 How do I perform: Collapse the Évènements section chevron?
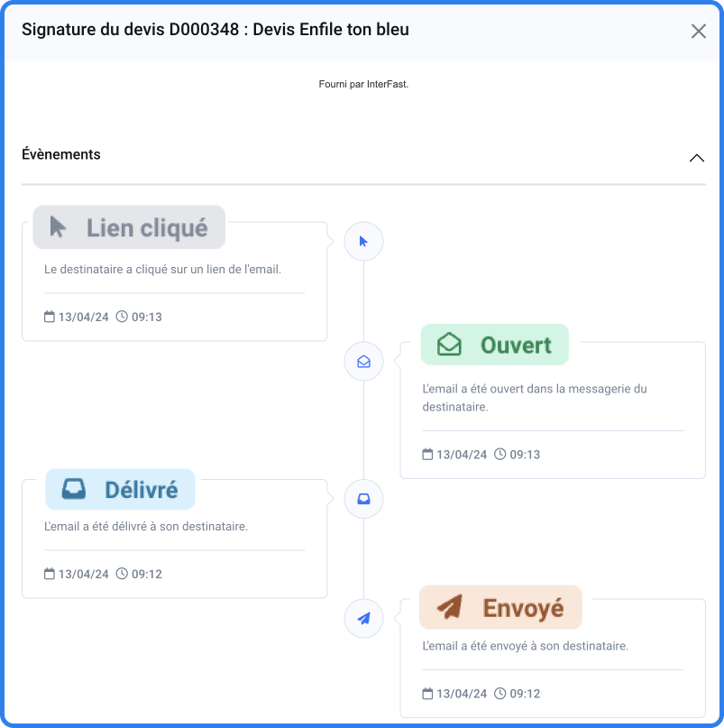point(697,159)
